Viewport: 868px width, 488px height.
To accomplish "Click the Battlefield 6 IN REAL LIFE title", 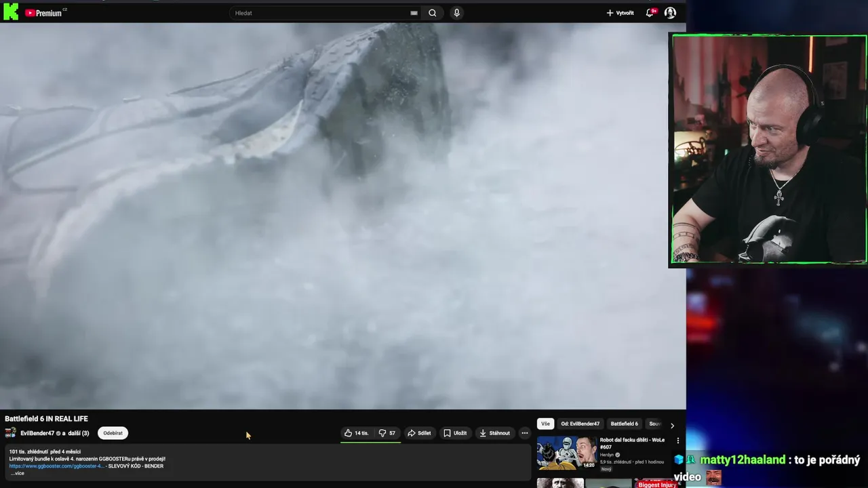I will pos(46,419).
